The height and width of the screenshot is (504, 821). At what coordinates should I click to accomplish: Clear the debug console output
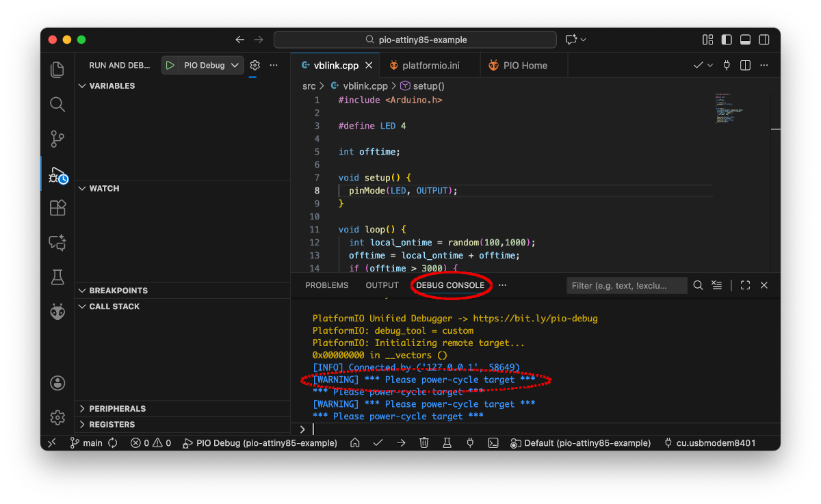click(x=716, y=285)
